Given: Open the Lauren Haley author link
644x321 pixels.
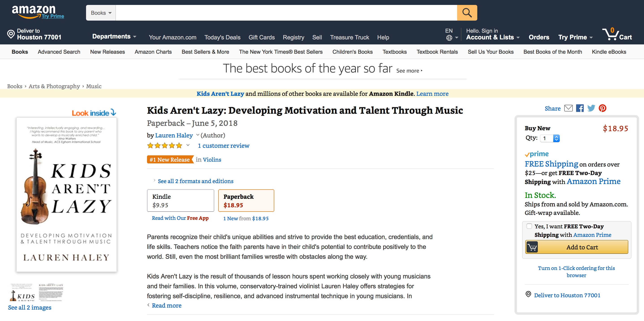Looking at the screenshot, I should (174, 135).
